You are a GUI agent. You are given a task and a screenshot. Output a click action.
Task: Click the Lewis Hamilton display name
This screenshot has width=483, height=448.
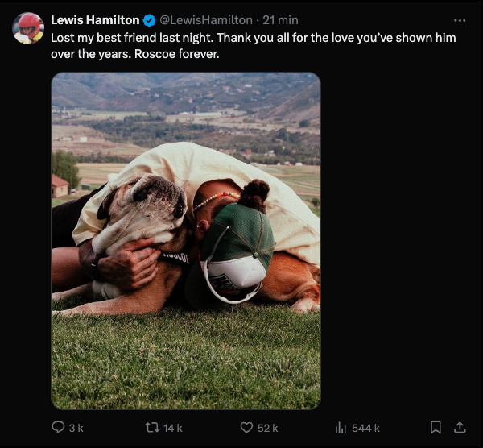point(94,20)
